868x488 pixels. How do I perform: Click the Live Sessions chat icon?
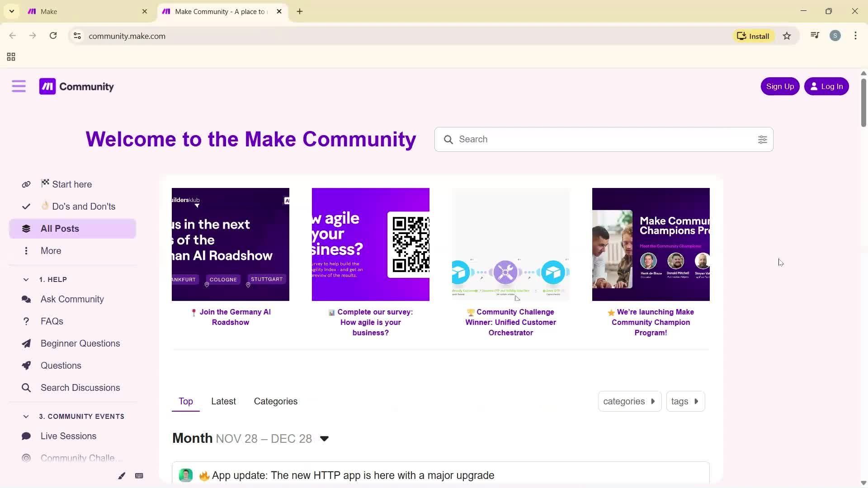coord(26,436)
